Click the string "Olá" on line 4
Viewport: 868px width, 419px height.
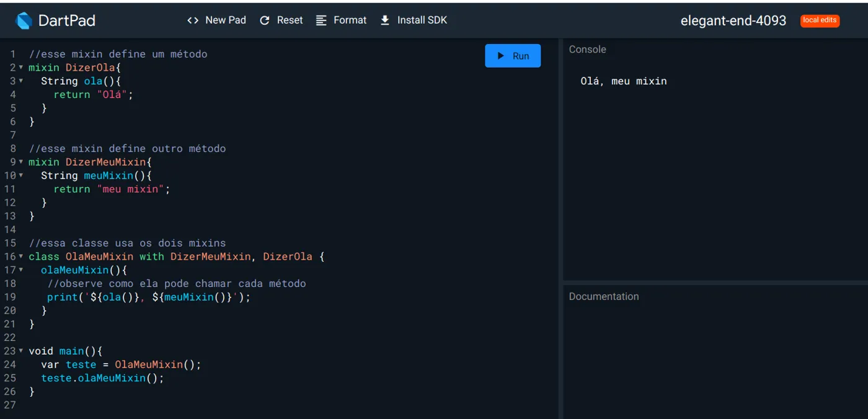[x=112, y=95]
